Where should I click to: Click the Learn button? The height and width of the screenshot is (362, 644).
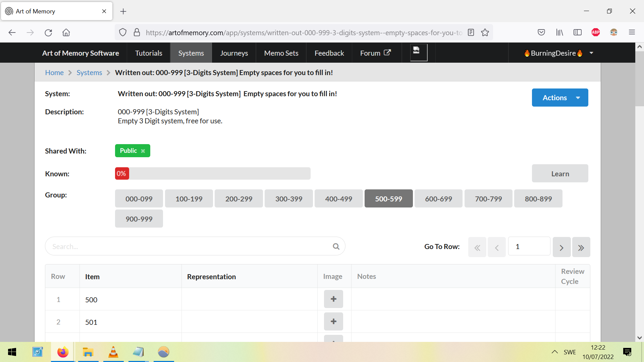[560, 174]
